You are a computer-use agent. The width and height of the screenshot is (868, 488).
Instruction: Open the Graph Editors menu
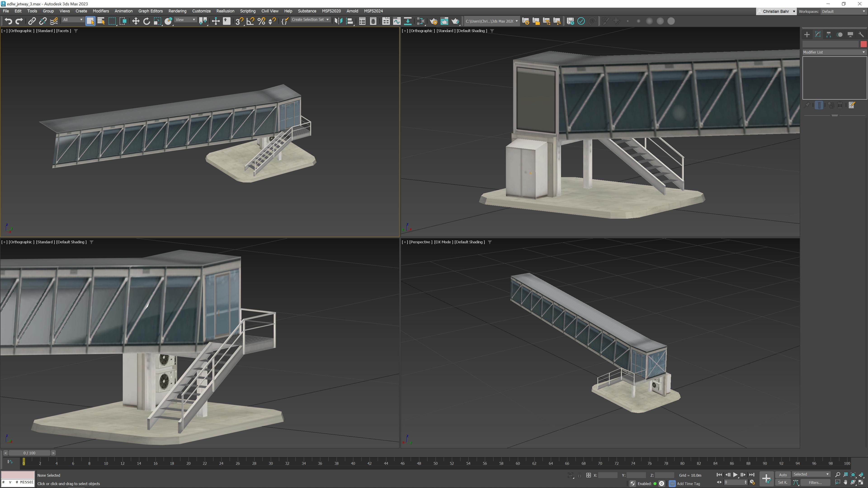click(150, 11)
